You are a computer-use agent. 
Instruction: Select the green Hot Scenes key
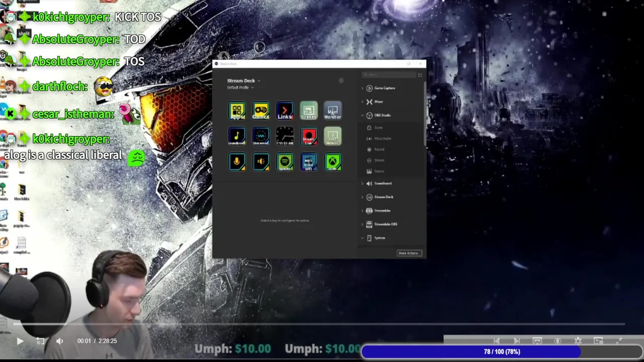pos(309,111)
